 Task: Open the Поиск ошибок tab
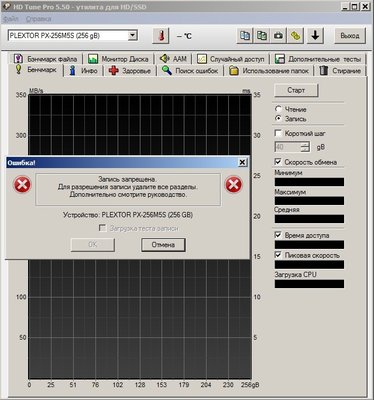[190, 71]
